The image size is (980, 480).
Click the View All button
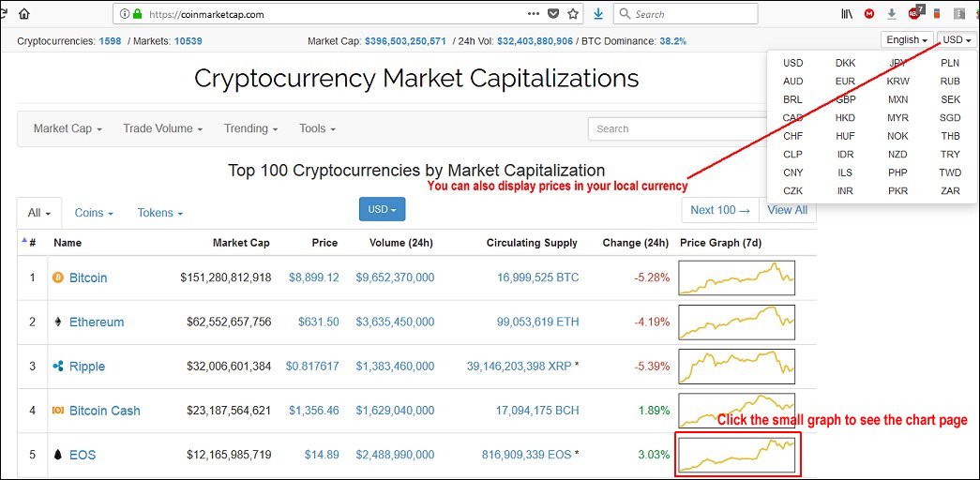[x=788, y=211]
